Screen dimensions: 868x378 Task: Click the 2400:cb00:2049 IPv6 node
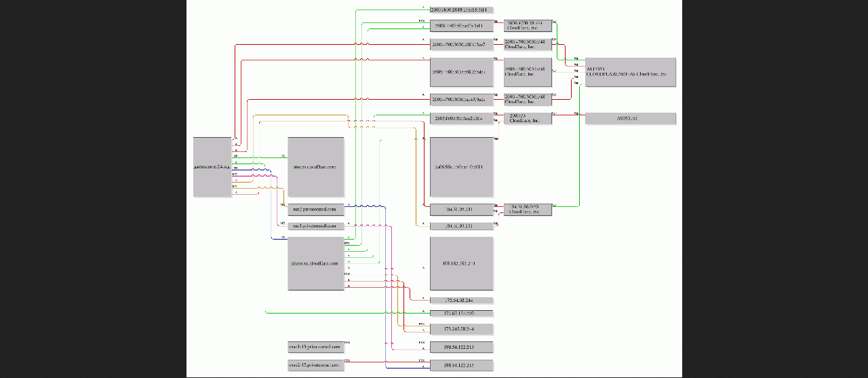point(462,10)
